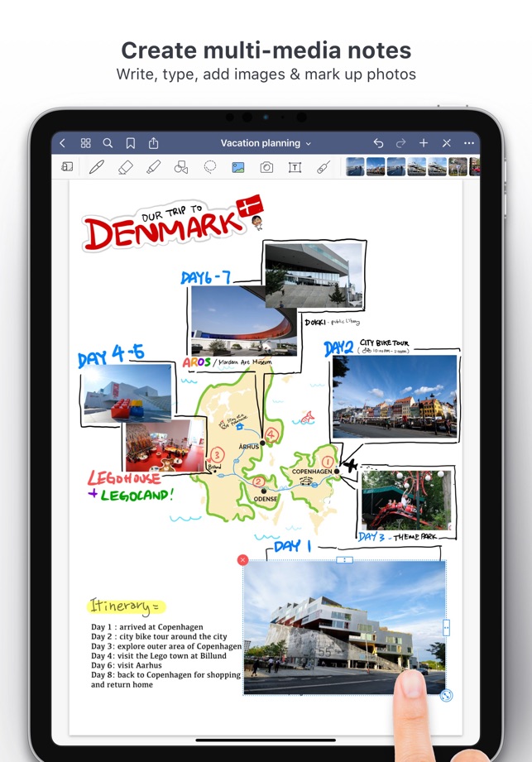The width and height of the screenshot is (532, 762).
Task: Click the line 'Day 6: visit Aarhus'
Action: [x=127, y=665]
